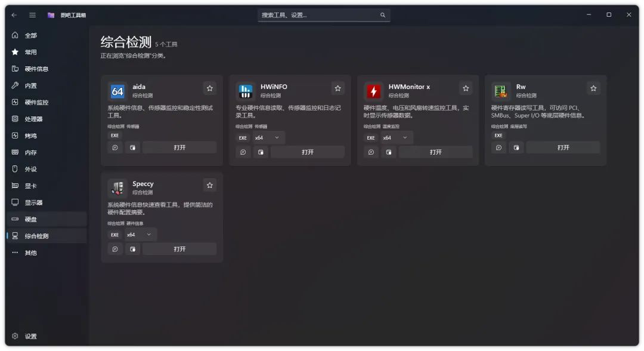Switch to the 显示器 category
The height and width of the screenshot is (351, 644).
tap(47, 202)
